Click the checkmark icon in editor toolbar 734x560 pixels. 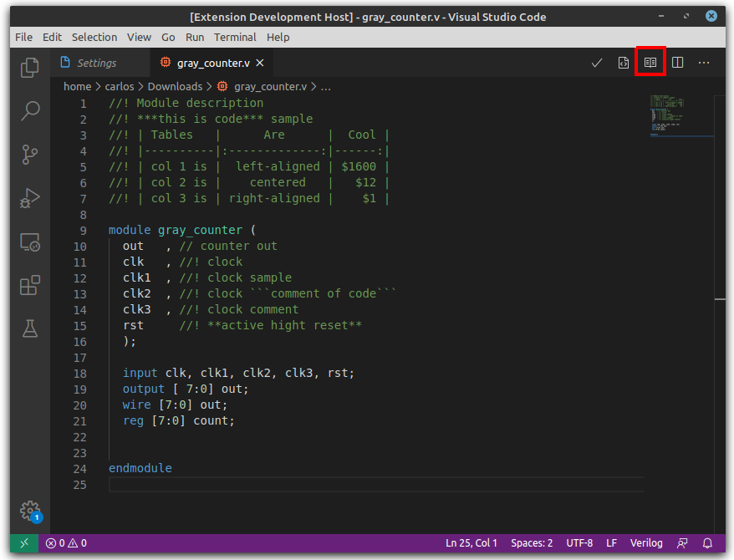pyautogui.click(x=596, y=63)
